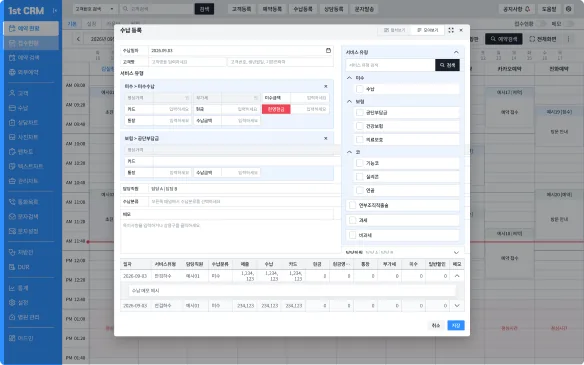
Task: Remove the 미수 > 미수수납 service block
Action: pos(326,86)
